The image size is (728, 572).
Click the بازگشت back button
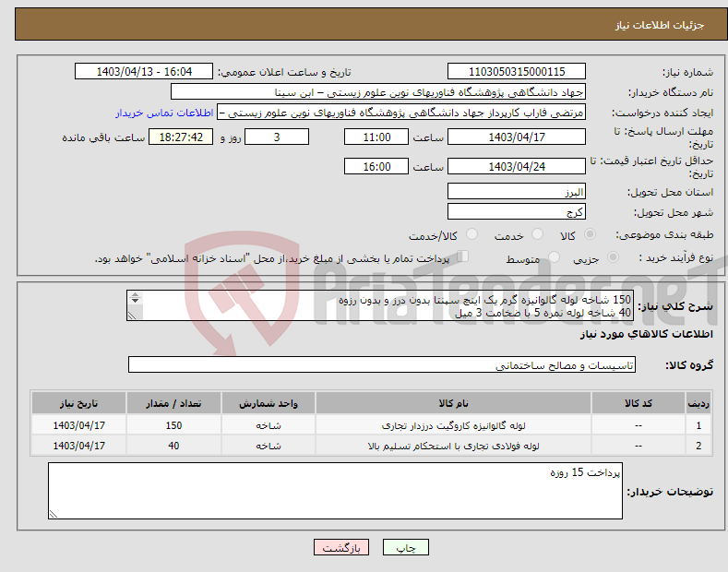click(341, 547)
